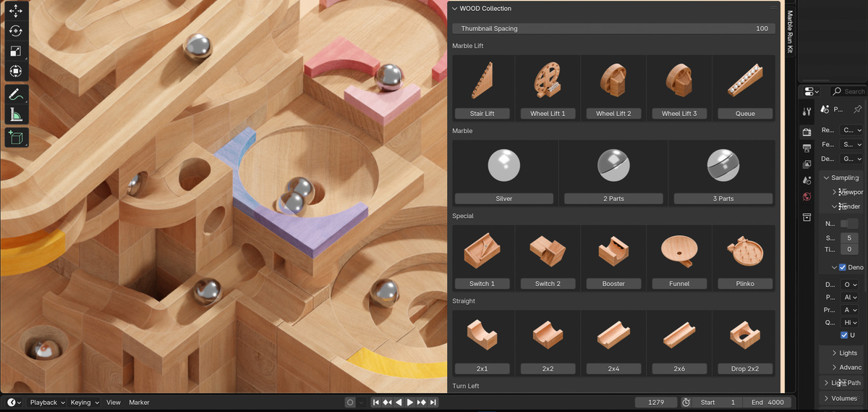
Task: Select the Scale tool
Action: [x=16, y=51]
